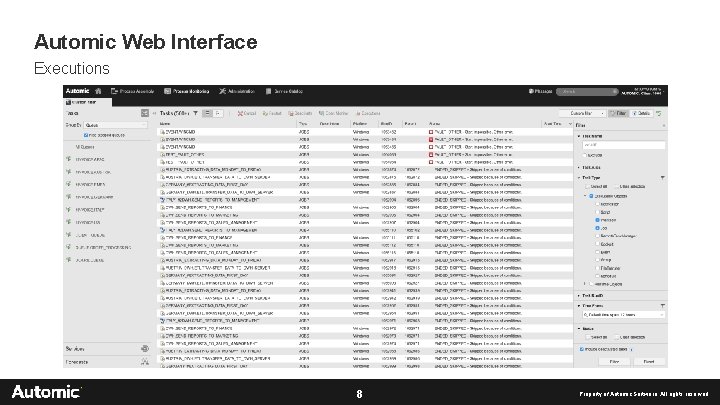Click funnel icon beside Time Frame
This screenshot has height=405, width=720.
click(663, 306)
